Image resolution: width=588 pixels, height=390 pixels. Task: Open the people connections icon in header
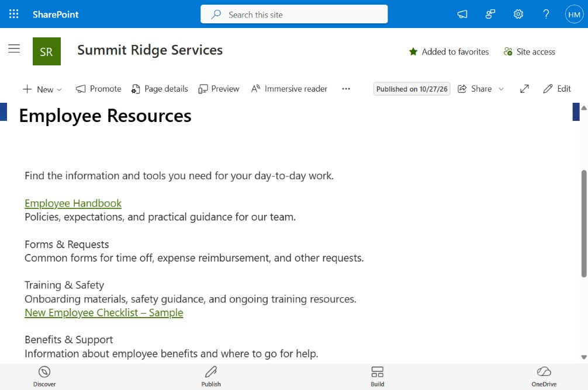(x=490, y=14)
